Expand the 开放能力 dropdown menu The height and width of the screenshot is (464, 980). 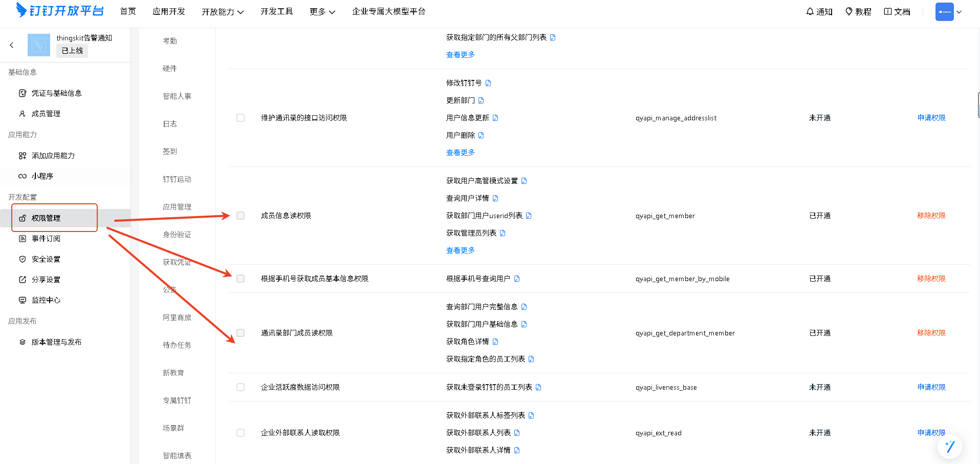[222, 12]
